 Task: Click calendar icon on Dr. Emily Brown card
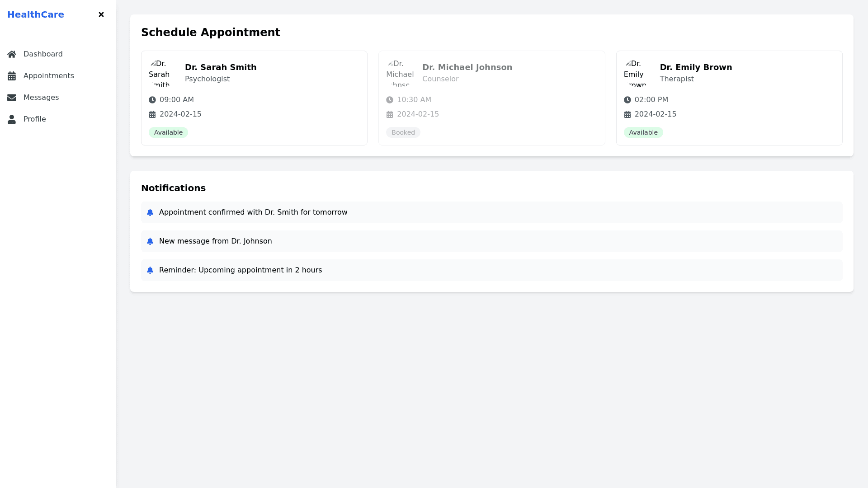click(627, 114)
